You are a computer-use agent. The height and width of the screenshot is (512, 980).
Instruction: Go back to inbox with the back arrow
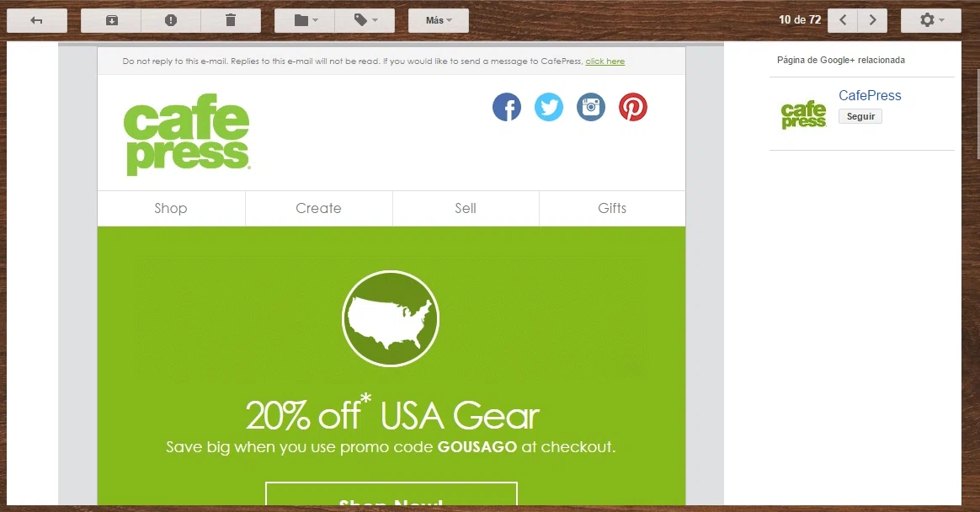point(37,20)
